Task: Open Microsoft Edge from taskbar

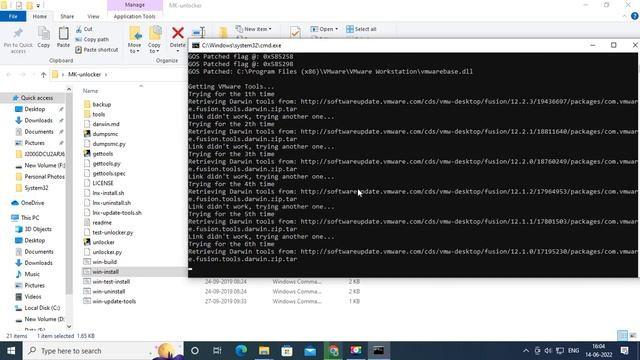Action: coord(241,351)
